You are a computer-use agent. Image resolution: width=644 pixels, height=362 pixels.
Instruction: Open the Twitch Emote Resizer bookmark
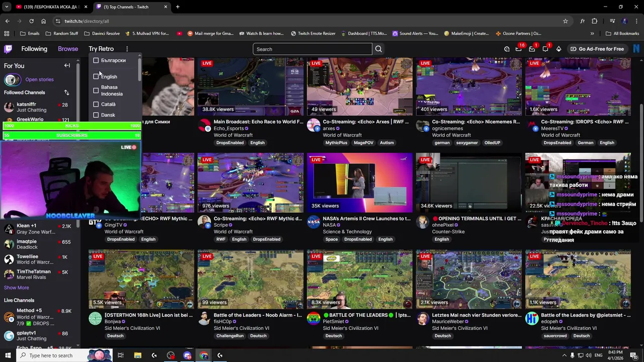click(313, 34)
